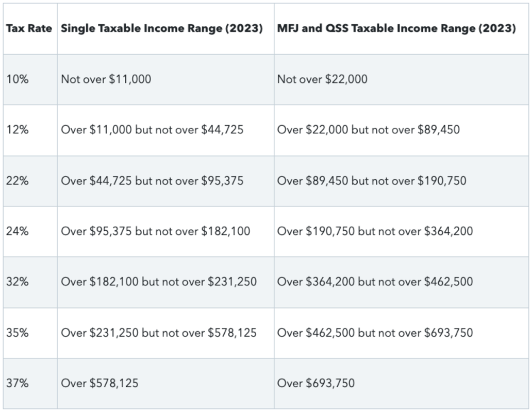Click the Single Taxable Income Range header
This screenshot has width=532, height=412.
(162, 28)
